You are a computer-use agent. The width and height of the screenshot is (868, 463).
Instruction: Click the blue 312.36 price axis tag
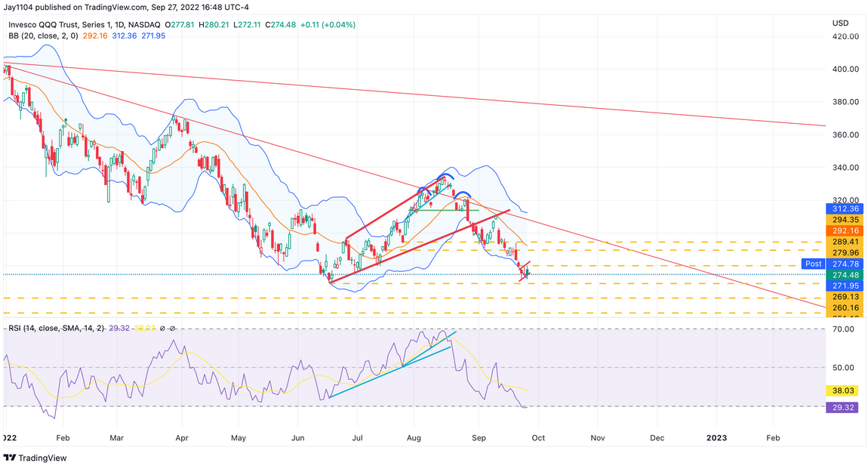tap(845, 208)
